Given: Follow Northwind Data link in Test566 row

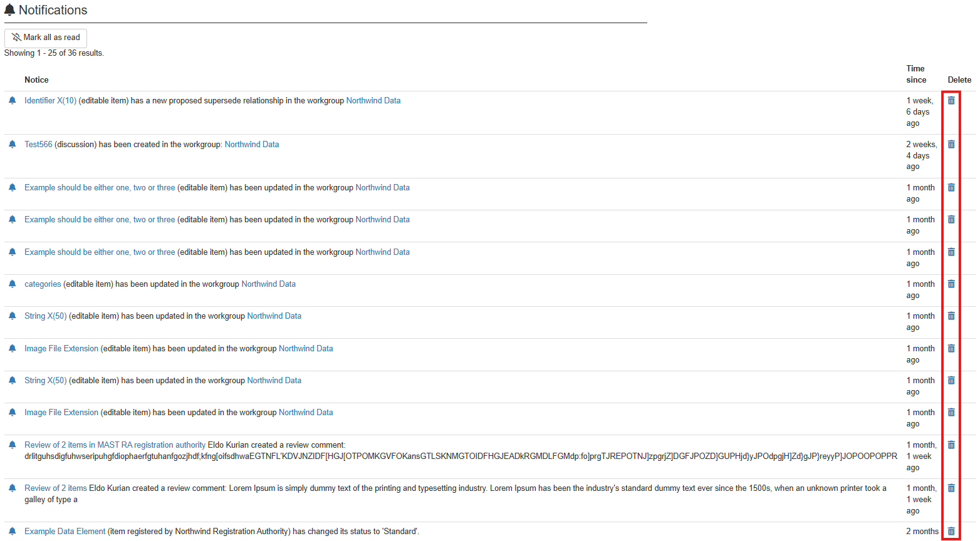Looking at the screenshot, I should click(251, 145).
